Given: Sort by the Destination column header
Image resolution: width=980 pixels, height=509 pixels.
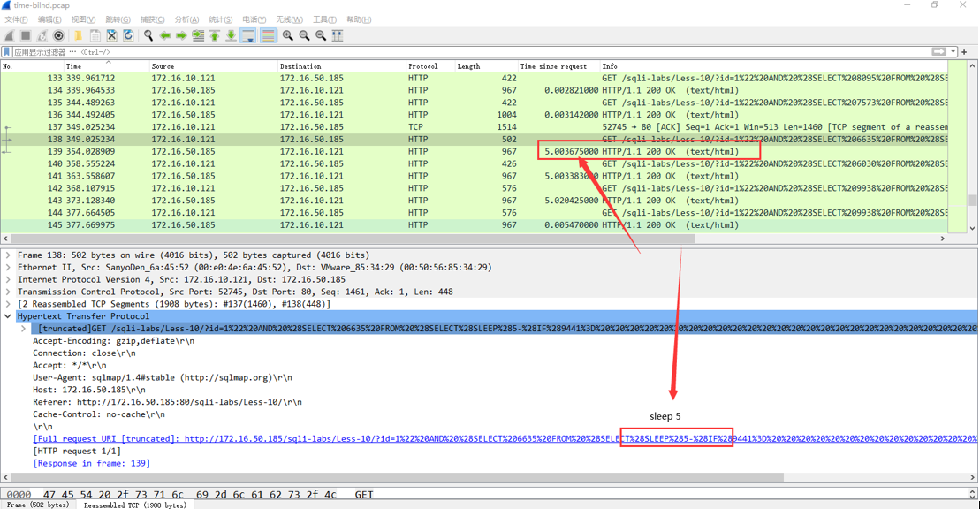Looking at the screenshot, I should coord(340,66).
